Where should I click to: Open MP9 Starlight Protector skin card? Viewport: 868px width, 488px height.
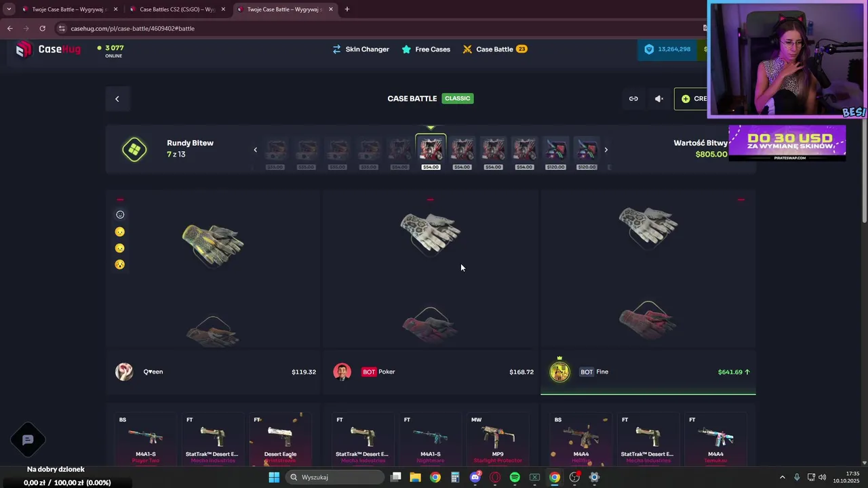coord(498,439)
